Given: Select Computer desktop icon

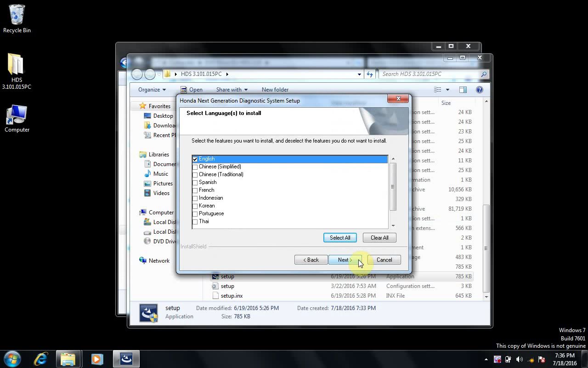Looking at the screenshot, I should [x=17, y=119].
